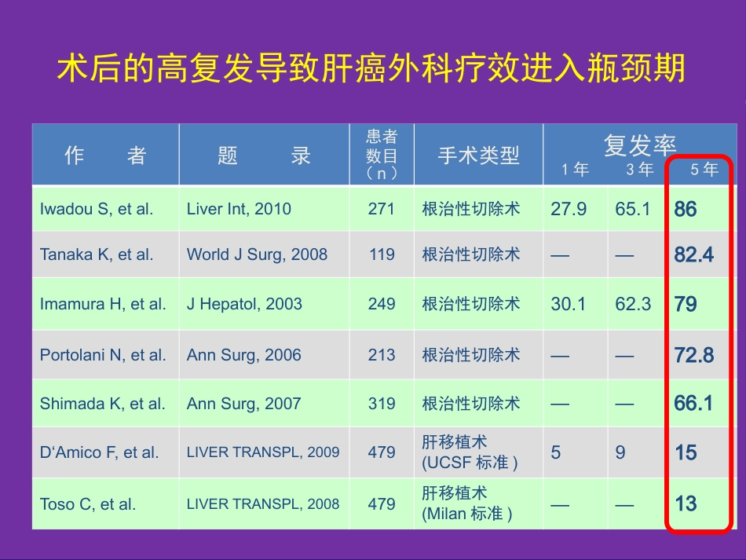746x560 pixels.
Task: Click the J Hepatol, 2003 citation
Action: click(244, 304)
